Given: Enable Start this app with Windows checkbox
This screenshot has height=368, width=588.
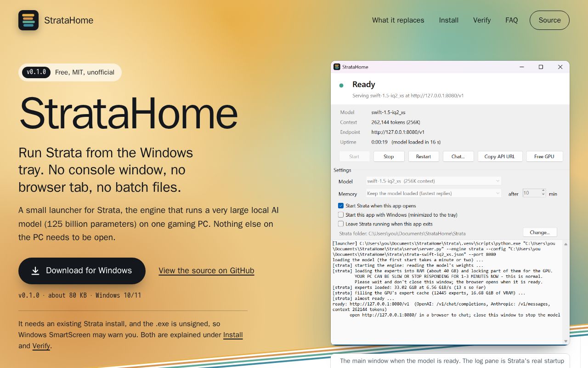Looking at the screenshot, I should coord(341,215).
